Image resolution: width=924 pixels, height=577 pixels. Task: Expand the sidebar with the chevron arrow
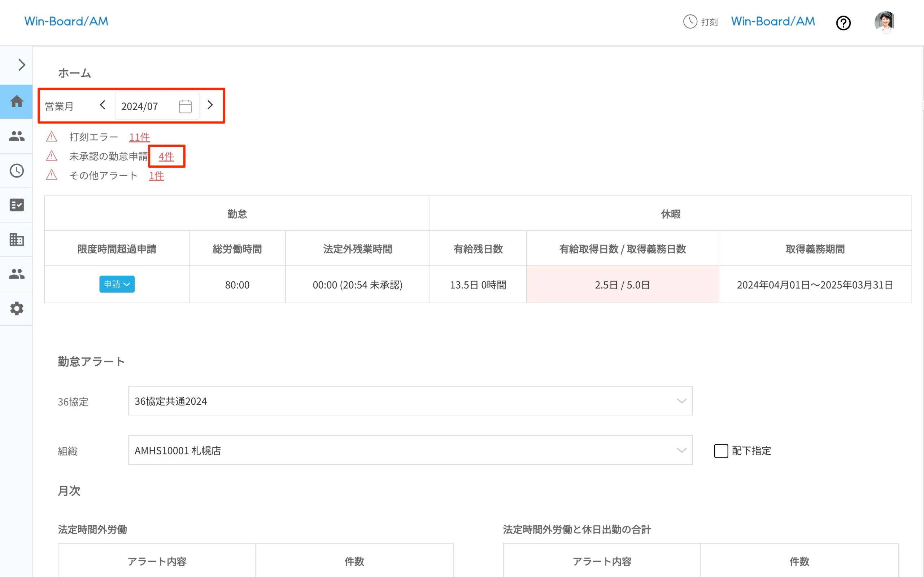click(21, 65)
